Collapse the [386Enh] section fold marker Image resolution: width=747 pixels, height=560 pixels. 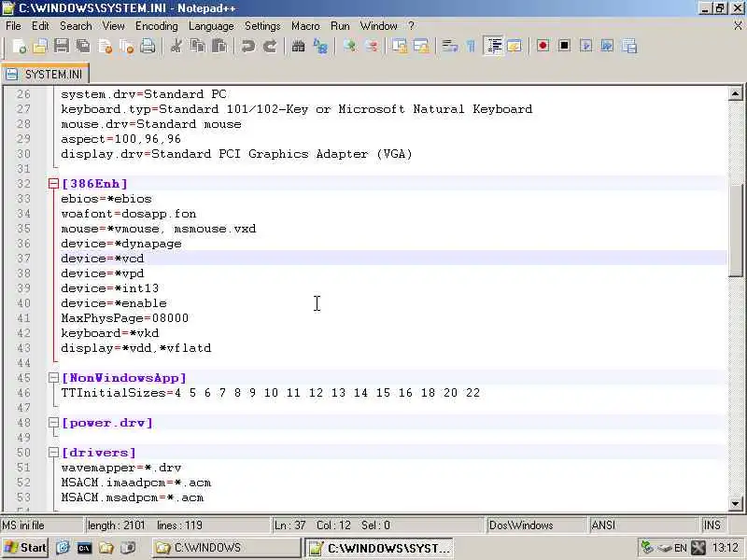(53, 183)
